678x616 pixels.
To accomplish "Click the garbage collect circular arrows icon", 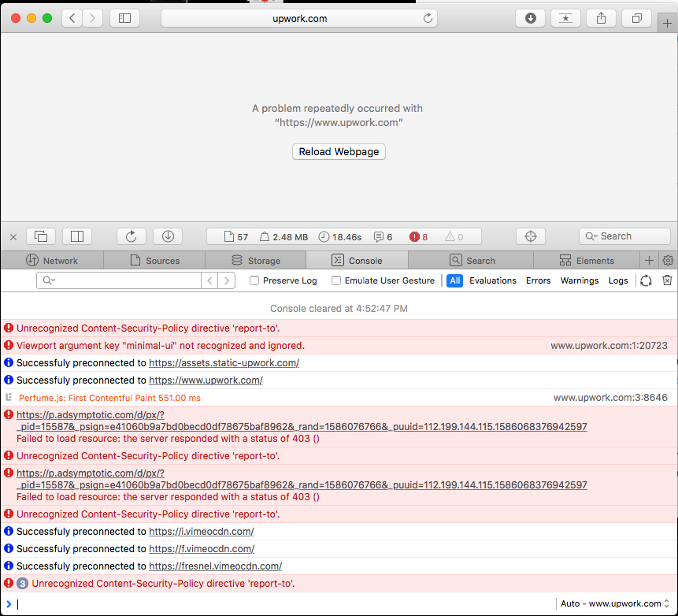I will 646,280.
